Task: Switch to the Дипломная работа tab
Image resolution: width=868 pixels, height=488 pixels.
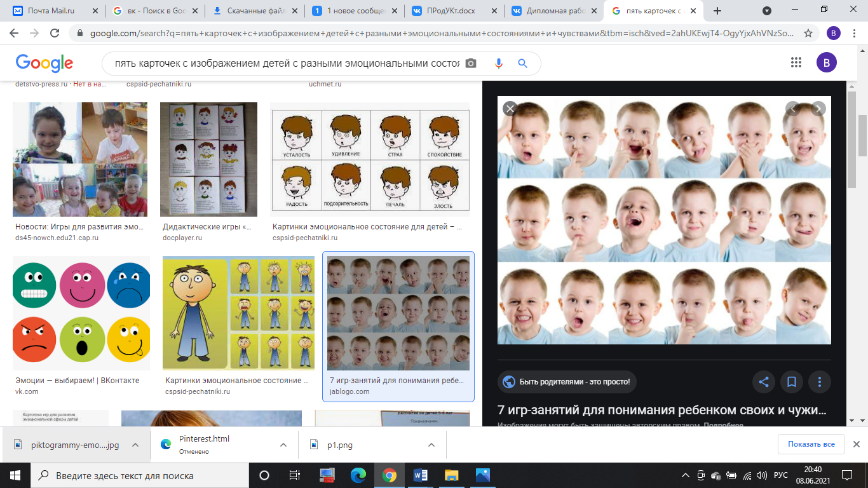Action: [x=553, y=11]
